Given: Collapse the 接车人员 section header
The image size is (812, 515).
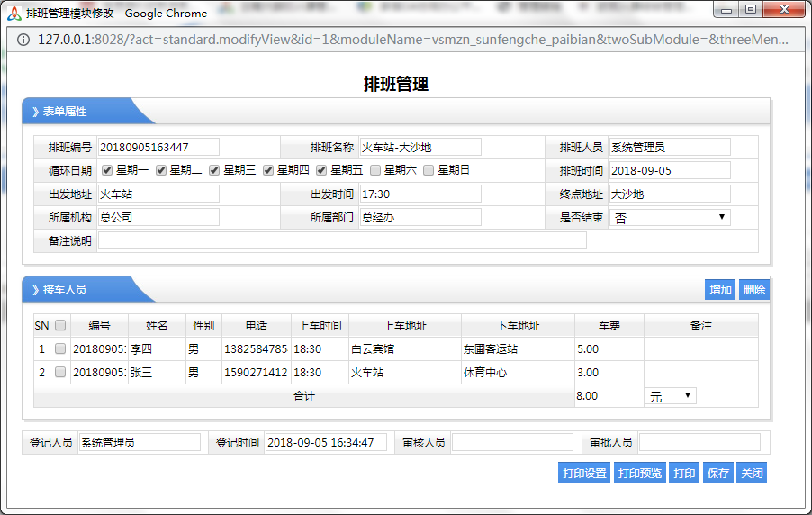Looking at the screenshot, I should [x=65, y=290].
